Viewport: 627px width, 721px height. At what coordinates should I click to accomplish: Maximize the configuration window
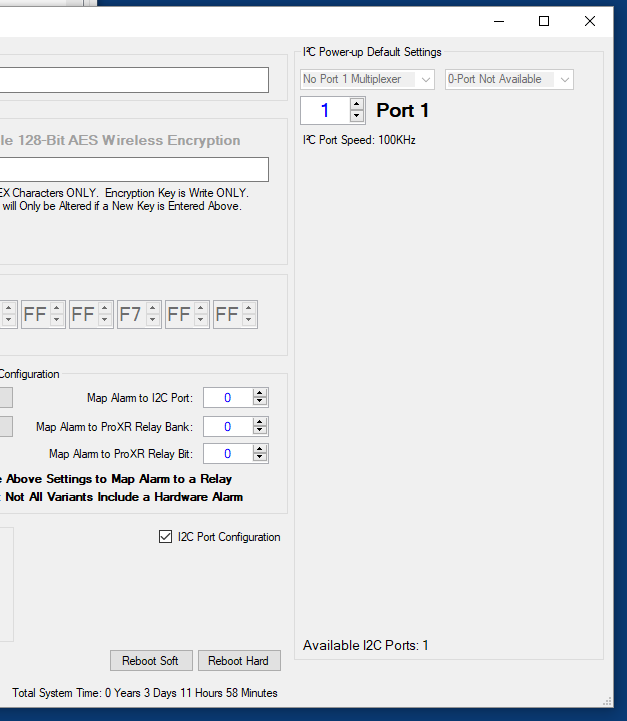coord(544,21)
